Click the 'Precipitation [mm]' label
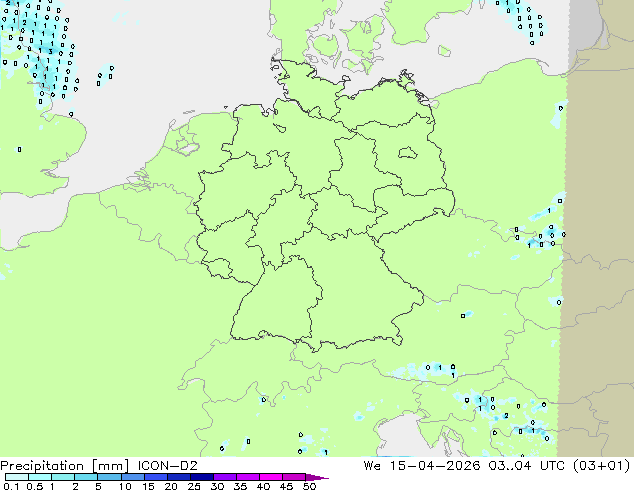 click(x=64, y=466)
